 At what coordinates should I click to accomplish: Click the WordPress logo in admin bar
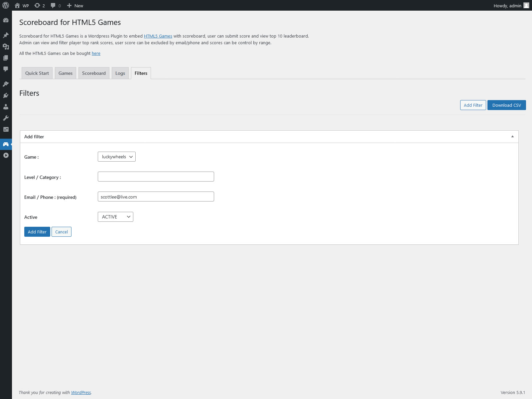click(6, 5)
